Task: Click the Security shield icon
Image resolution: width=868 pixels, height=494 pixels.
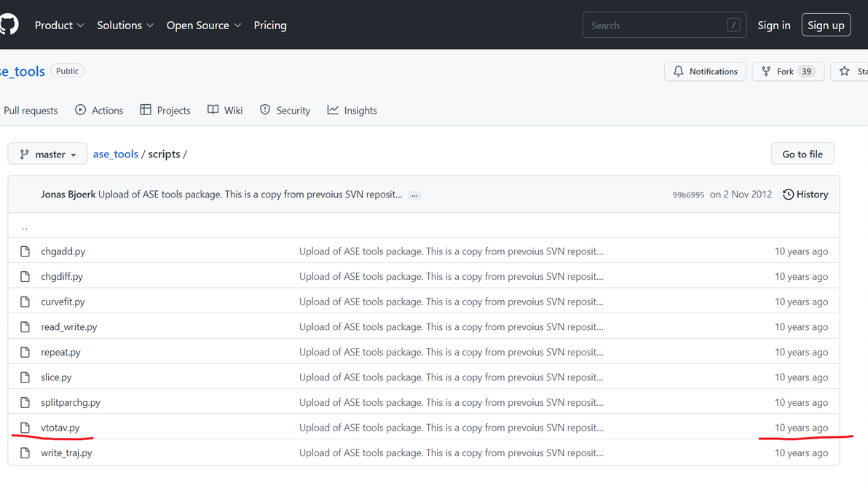Action: tap(265, 110)
